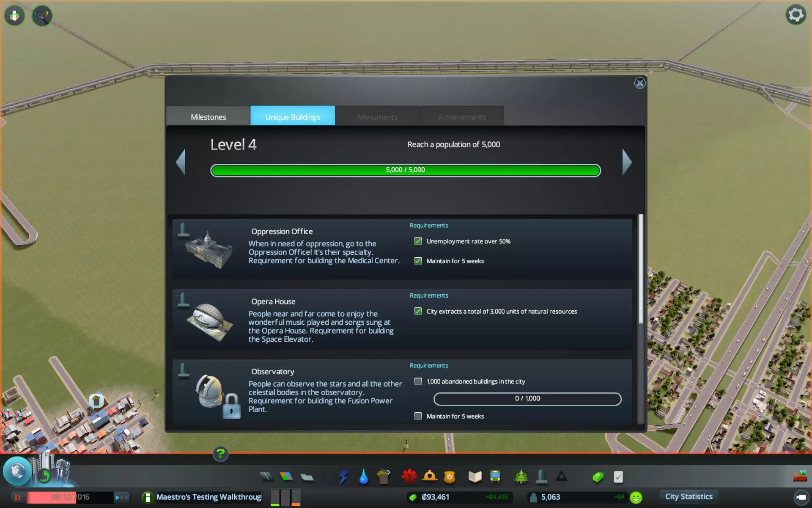Open the Water and Sewage menu
Viewport: 812px width, 508px height.
coord(363,477)
